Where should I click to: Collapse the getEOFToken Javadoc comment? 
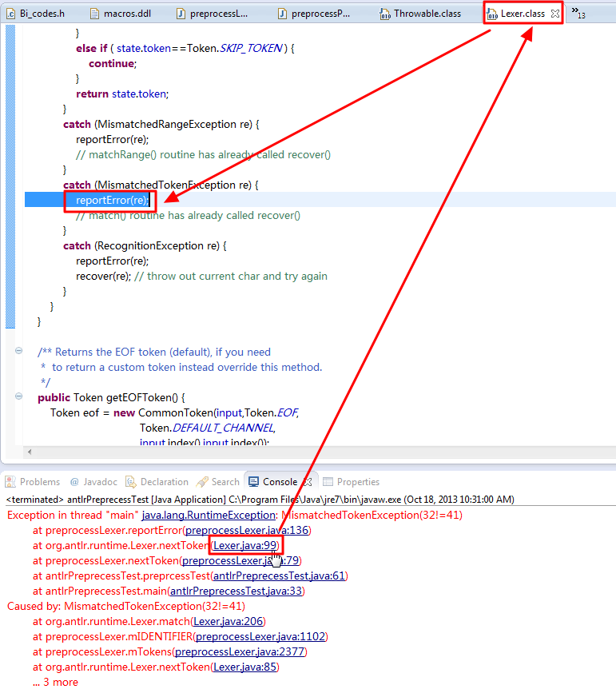click(x=18, y=351)
